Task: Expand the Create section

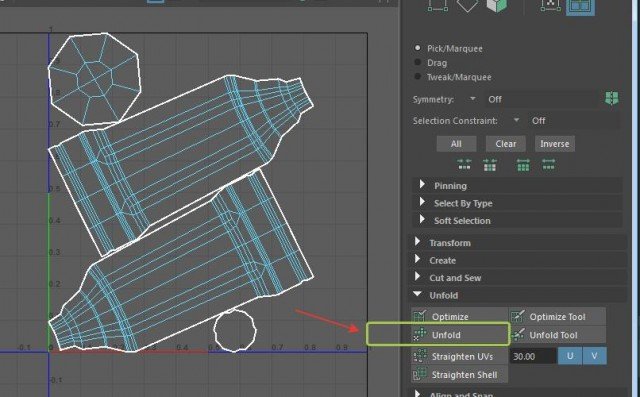Action: tap(518, 260)
